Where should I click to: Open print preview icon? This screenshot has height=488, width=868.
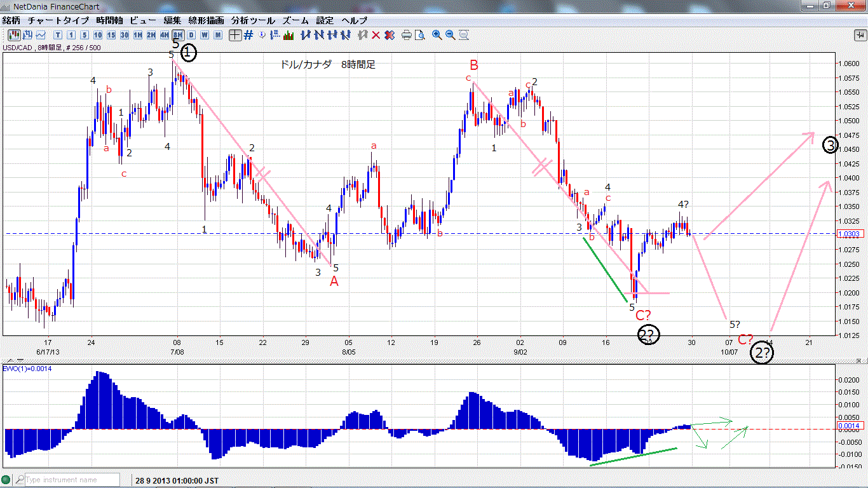pyautogui.click(x=420, y=35)
